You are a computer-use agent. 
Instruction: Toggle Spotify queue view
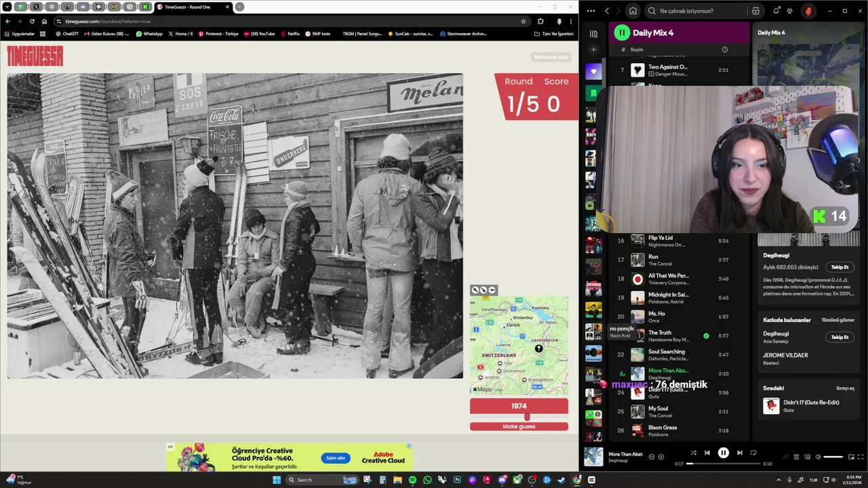point(796,457)
